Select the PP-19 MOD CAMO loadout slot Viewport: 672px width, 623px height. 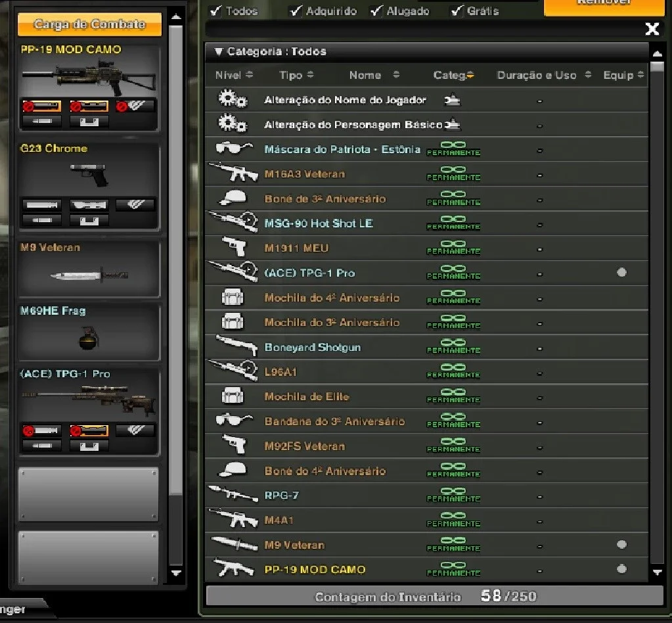point(89,87)
